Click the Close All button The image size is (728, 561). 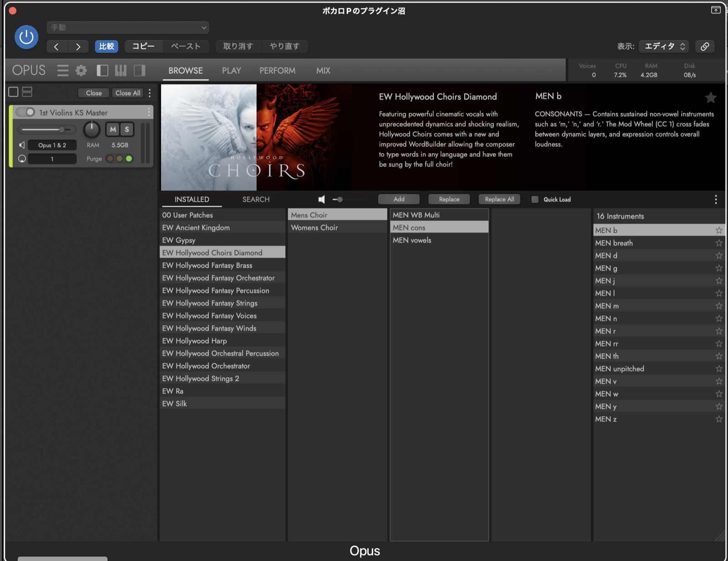pyautogui.click(x=128, y=93)
